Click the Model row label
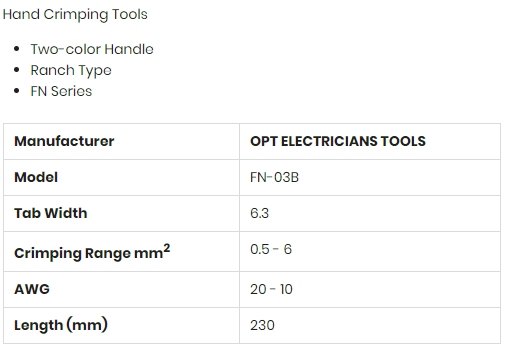Screen dimensions: 518x360 pyautogui.click(x=36, y=177)
